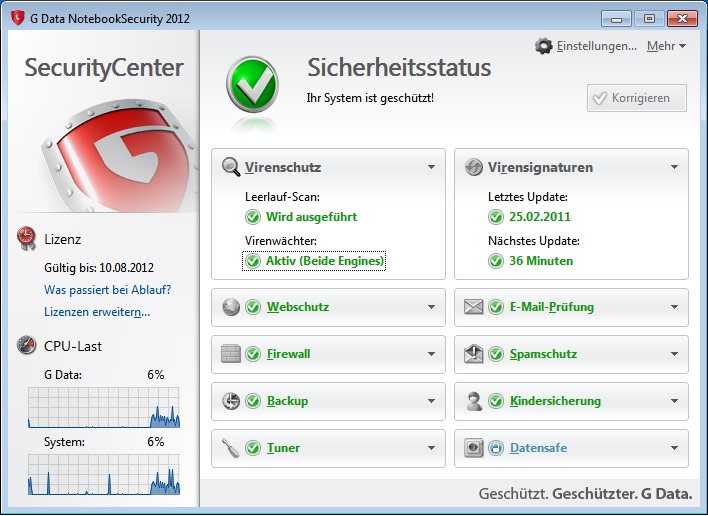
Task: Open the Was passiert bei Ablauf? link
Action: (x=107, y=290)
